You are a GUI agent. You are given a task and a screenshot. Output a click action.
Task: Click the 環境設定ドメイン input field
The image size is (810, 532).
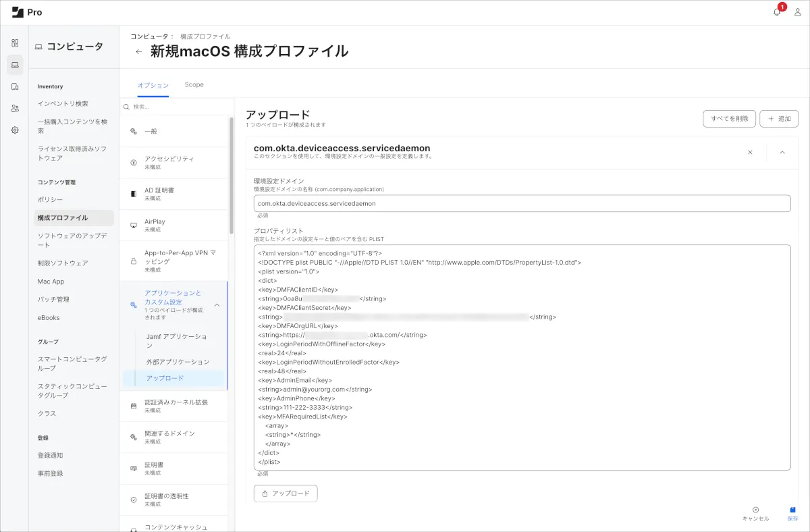(x=522, y=203)
